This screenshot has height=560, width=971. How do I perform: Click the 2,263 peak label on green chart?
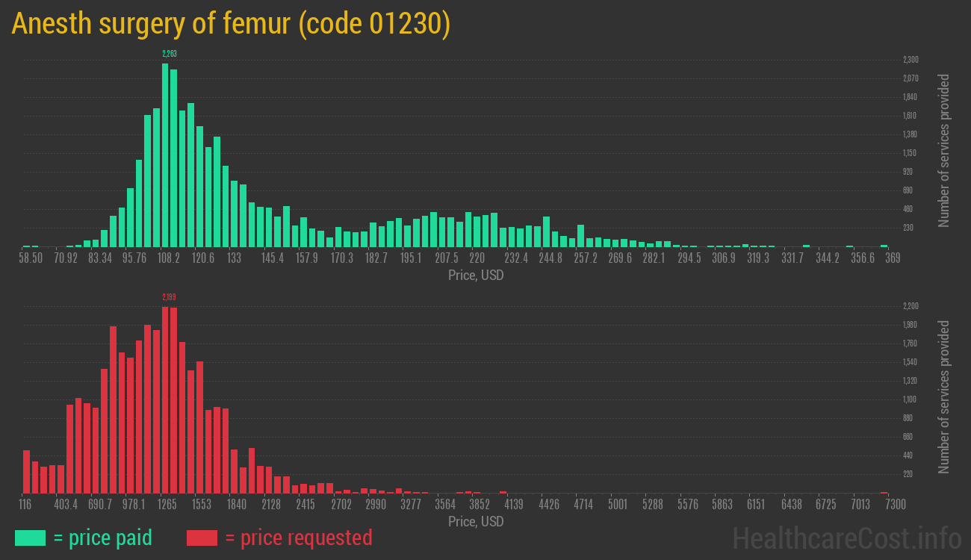(x=170, y=54)
